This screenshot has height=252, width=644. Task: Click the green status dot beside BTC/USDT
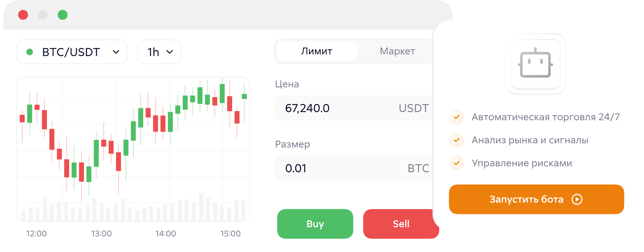point(30,52)
